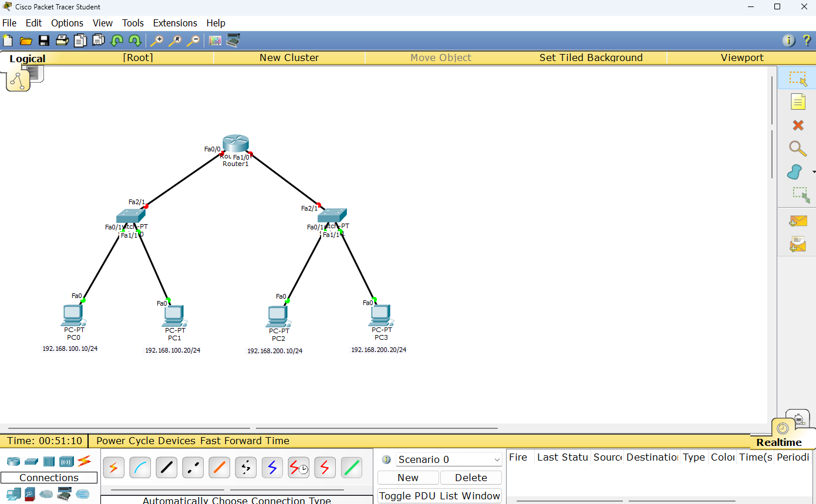Open the Scenario 0 dropdown

[x=449, y=459]
